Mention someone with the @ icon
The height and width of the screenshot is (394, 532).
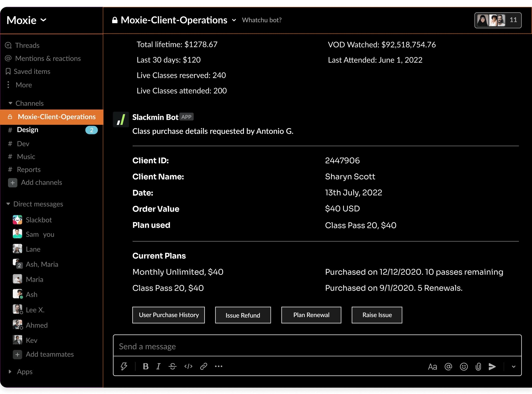448,367
